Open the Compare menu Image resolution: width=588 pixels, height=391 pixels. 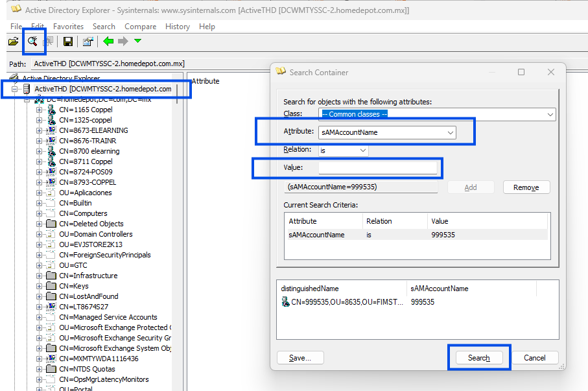140,27
